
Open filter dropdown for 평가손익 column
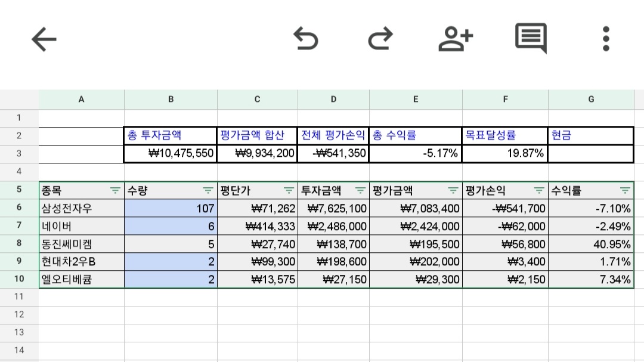539,190
